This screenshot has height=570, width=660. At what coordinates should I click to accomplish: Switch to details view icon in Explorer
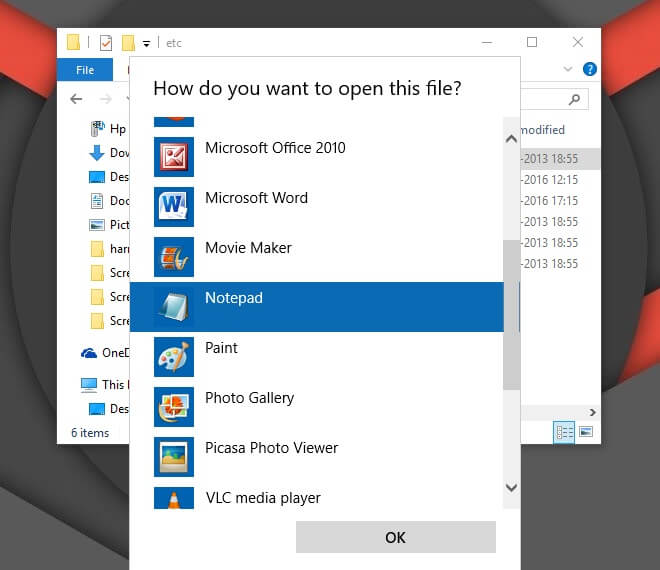coord(564,432)
